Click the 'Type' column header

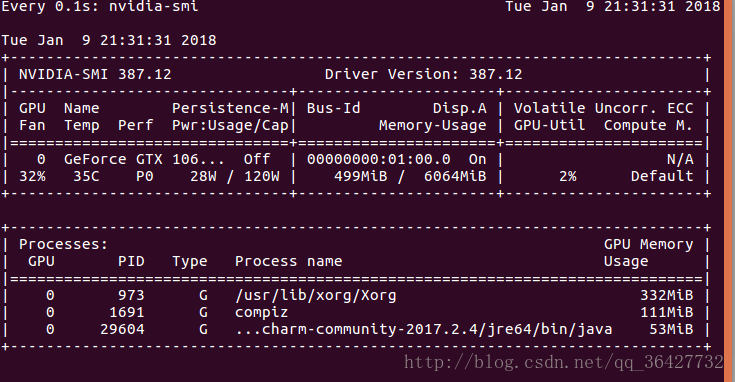coord(189,262)
